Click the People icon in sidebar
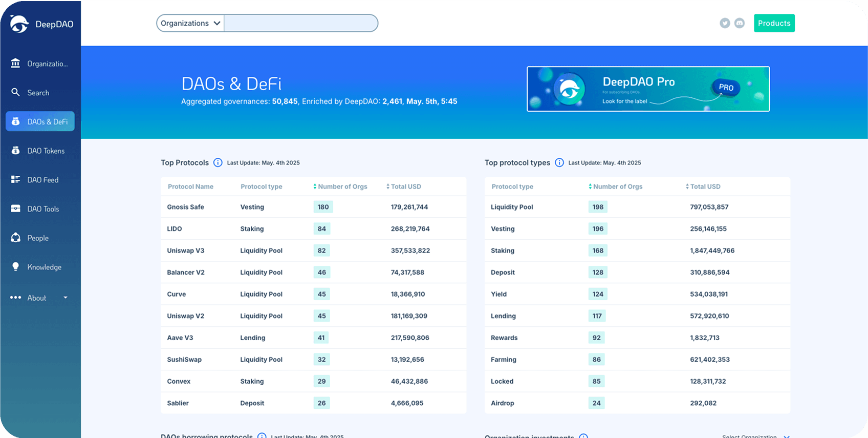The height and width of the screenshot is (438, 868). [16, 238]
